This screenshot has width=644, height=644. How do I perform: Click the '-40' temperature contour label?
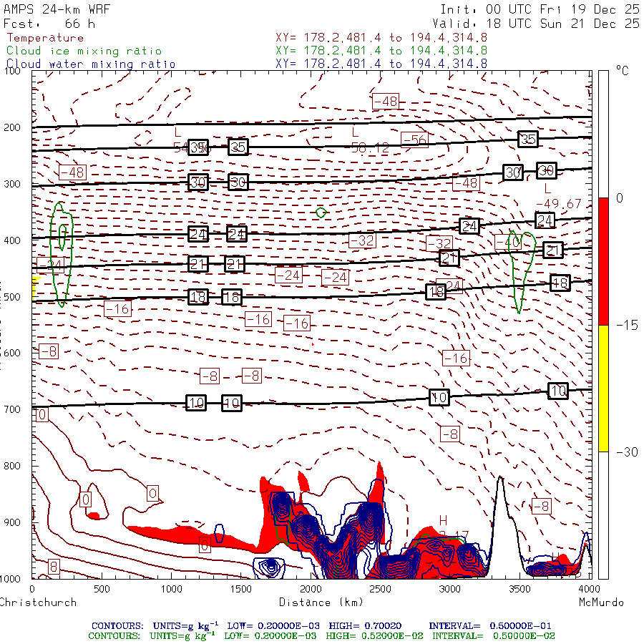[x=507, y=242]
